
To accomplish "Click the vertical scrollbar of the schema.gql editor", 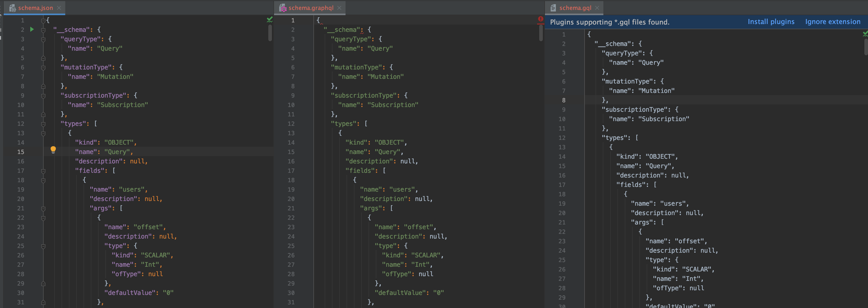I will [x=866, y=47].
